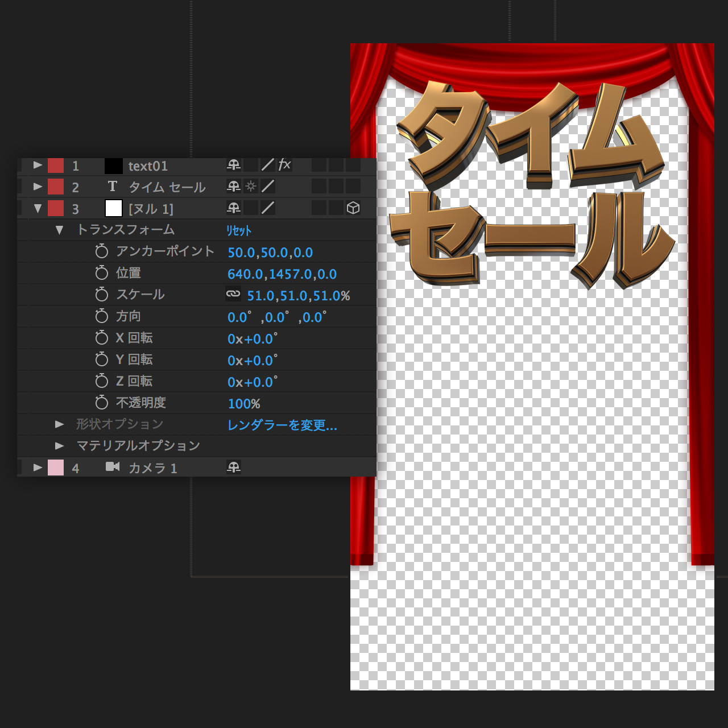
Task: Select the カメラ 1 layer
Action: click(x=152, y=468)
